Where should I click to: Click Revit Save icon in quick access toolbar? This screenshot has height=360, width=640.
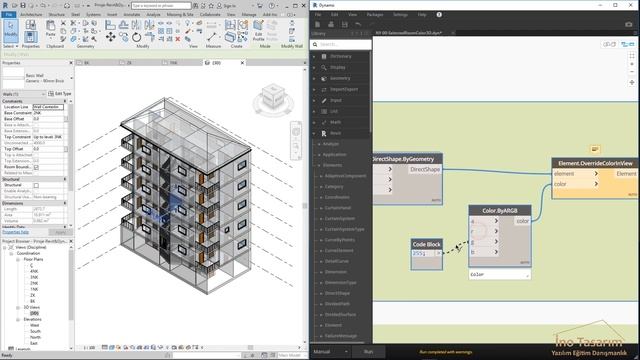pyautogui.click(x=23, y=6)
